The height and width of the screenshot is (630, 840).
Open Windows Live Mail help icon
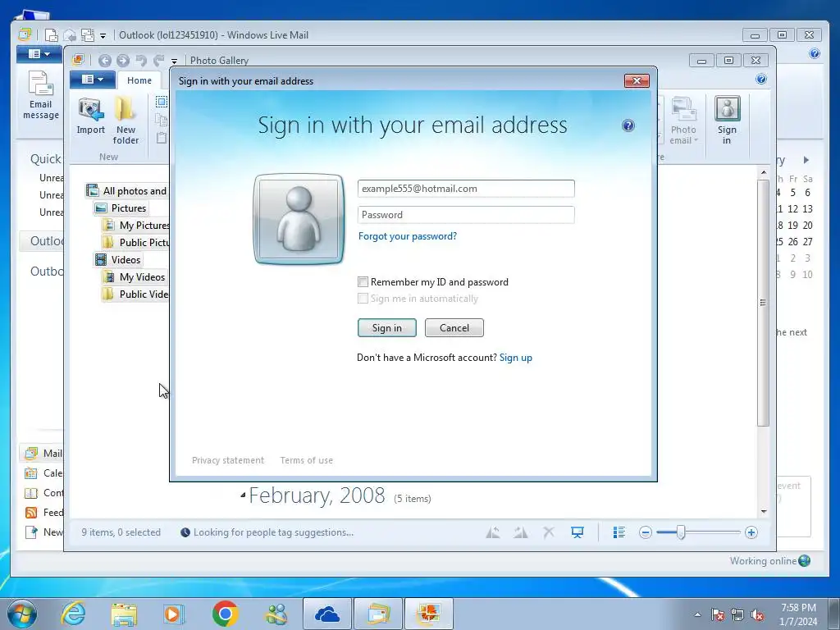815,53
